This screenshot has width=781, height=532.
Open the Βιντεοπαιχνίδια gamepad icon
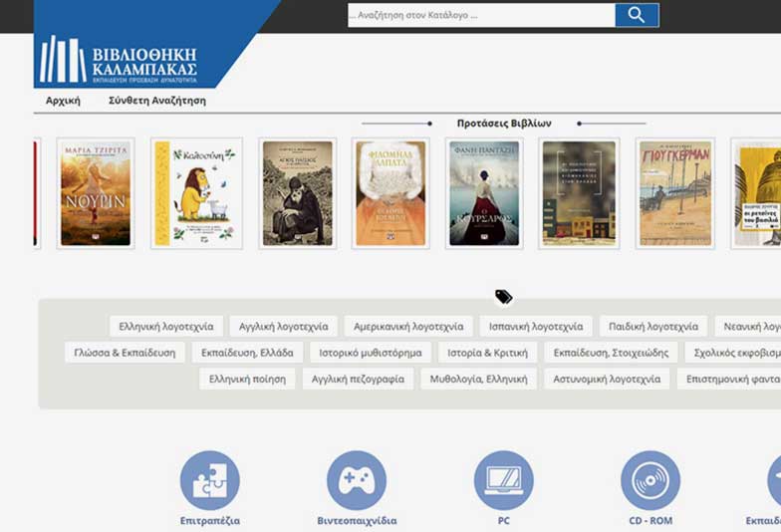point(357,480)
